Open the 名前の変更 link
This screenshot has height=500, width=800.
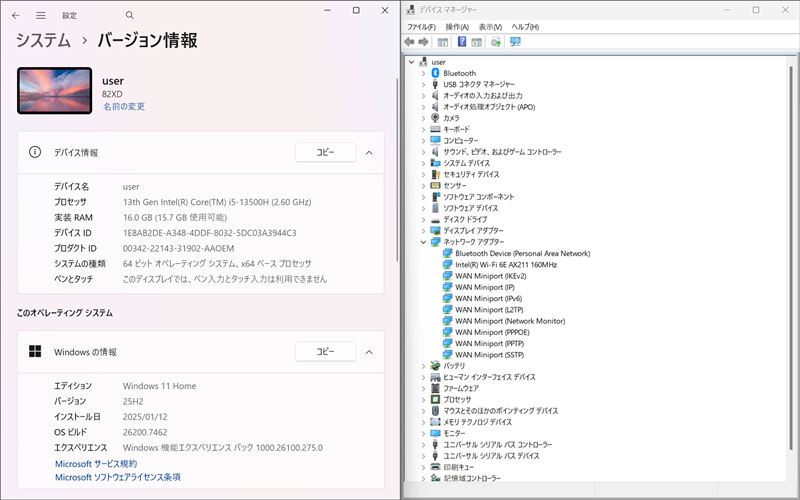(x=123, y=106)
